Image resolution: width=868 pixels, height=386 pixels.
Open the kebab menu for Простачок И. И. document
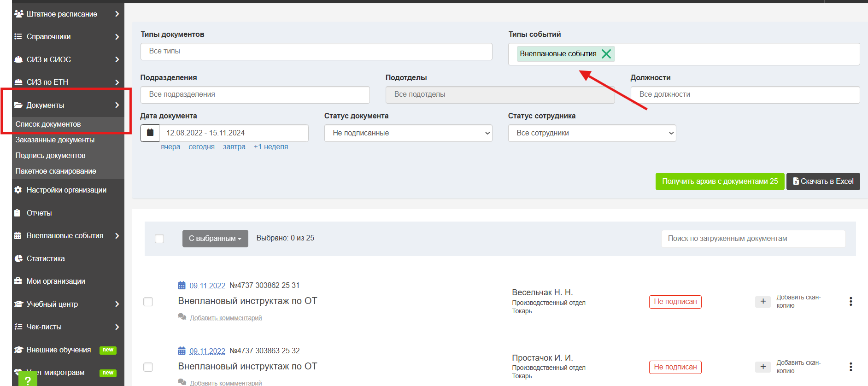pyautogui.click(x=850, y=367)
